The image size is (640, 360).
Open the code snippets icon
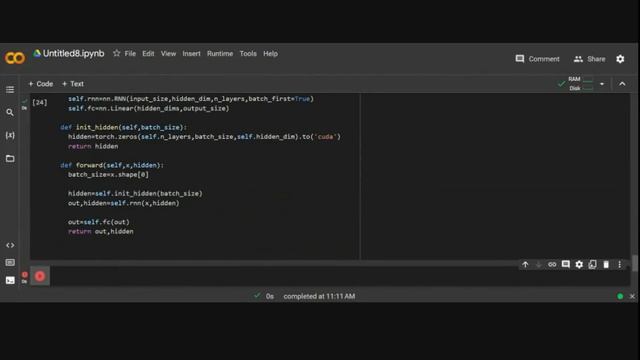pyautogui.click(x=10, y=245)
